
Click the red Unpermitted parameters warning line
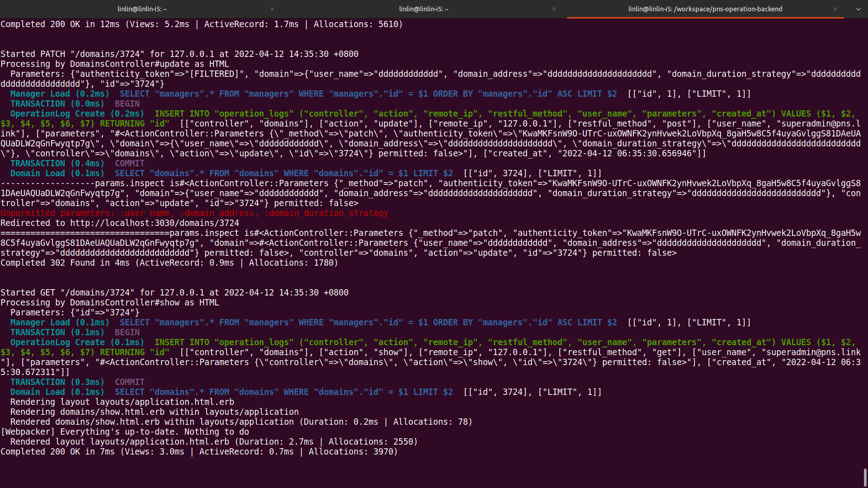[194, 213]
